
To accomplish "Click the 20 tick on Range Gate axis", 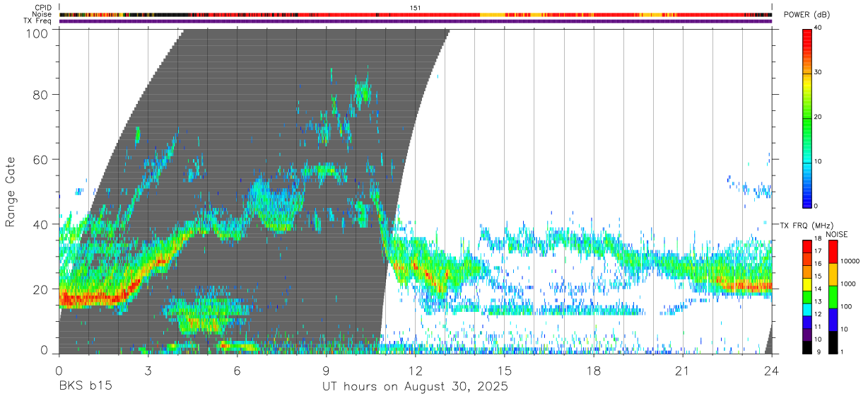I will tap(40, 289).
